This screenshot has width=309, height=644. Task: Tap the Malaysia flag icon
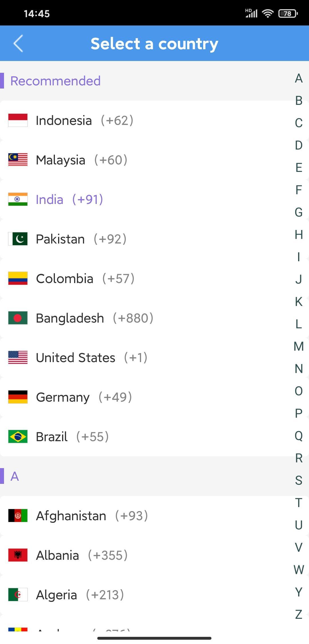pos(18,160)
